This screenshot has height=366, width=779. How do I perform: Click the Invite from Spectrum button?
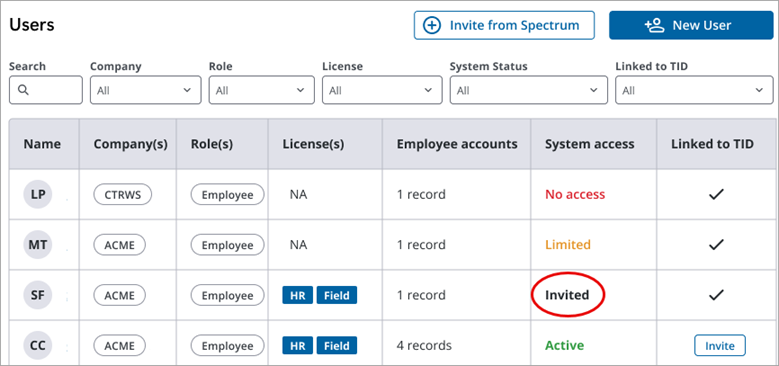[504, 25]
